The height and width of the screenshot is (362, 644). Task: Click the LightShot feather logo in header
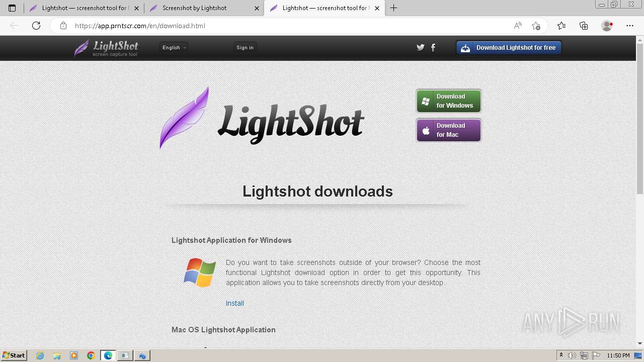[x=106, y=48]
